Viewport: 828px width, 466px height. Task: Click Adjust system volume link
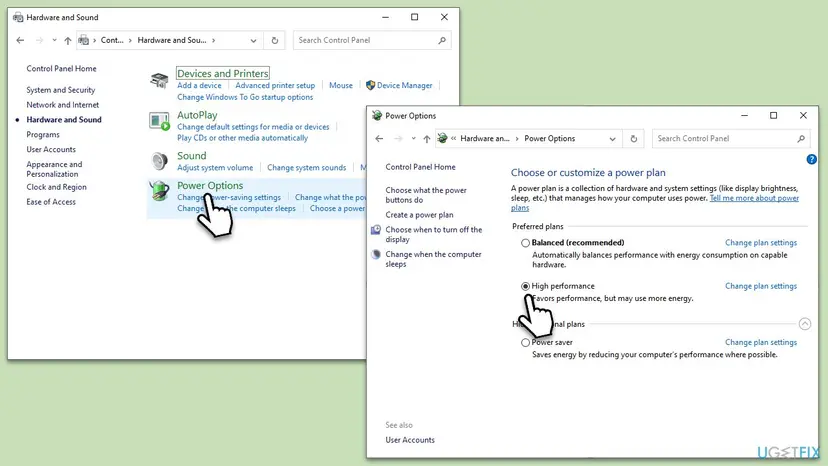(215, 167)
